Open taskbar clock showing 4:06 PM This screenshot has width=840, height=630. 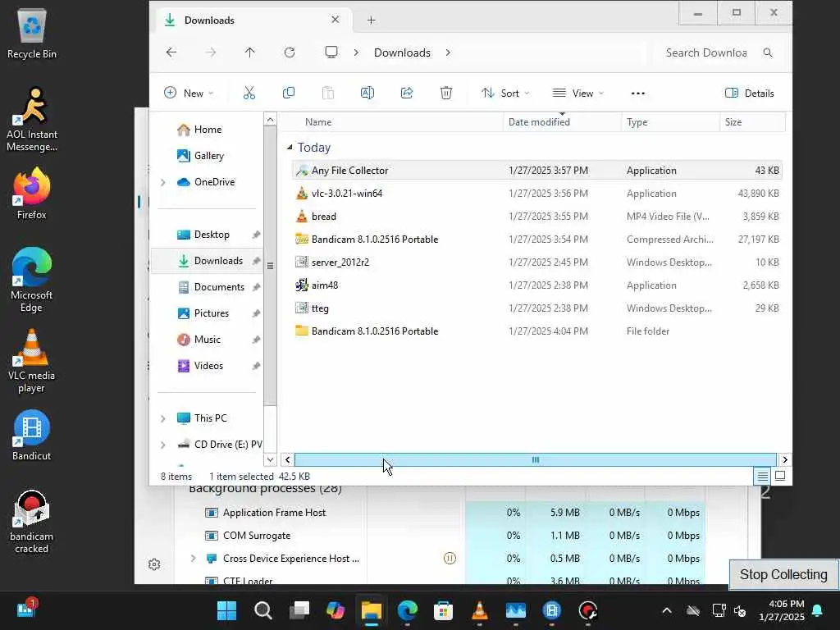pyautogui.click(x=782, y=610)
